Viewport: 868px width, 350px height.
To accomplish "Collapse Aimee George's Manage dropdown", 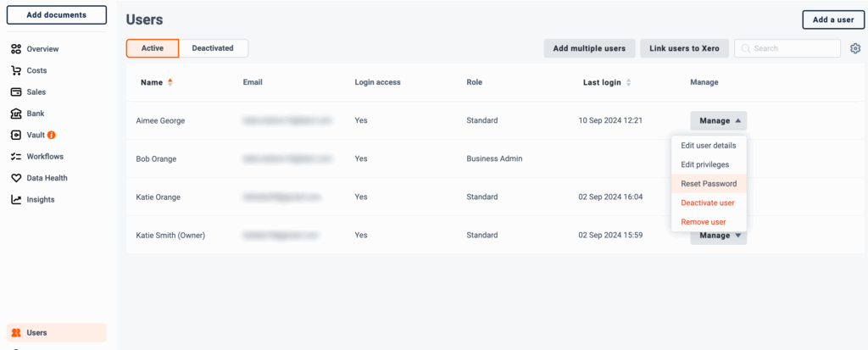I will tap(718, 120).
